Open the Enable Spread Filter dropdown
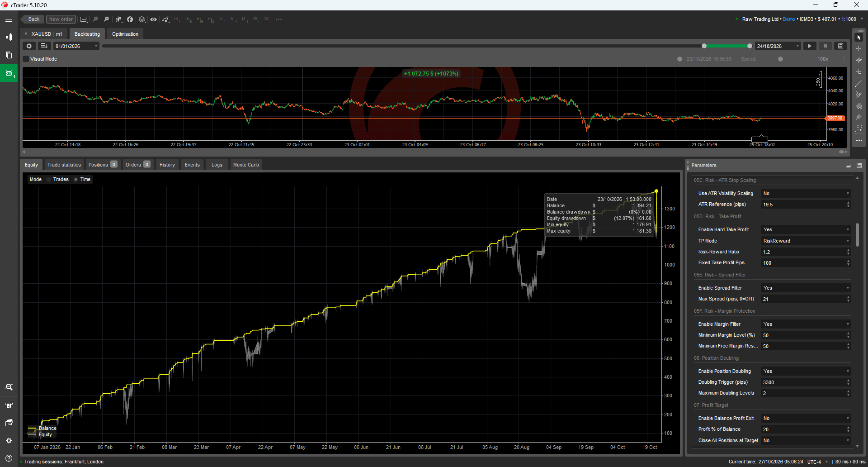 point(806,288)
